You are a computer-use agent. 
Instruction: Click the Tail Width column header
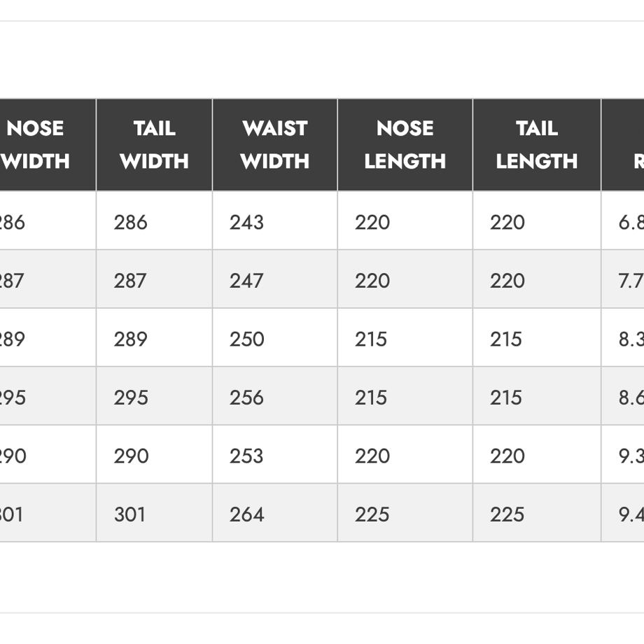point(155,145)
